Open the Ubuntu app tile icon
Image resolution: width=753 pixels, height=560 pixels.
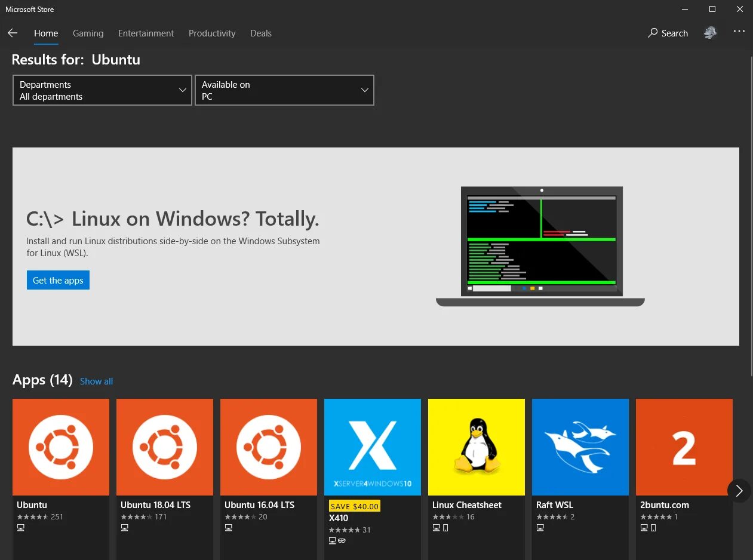point(61,447)
